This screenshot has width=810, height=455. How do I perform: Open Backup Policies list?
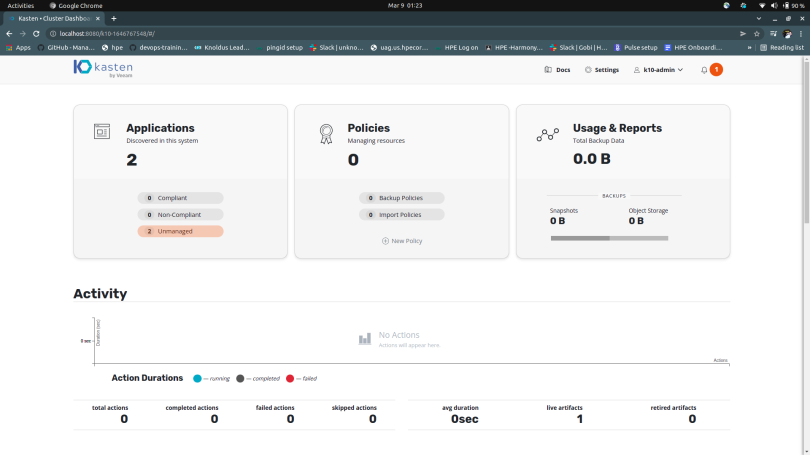pyautogui.click(x=401, y=198)
